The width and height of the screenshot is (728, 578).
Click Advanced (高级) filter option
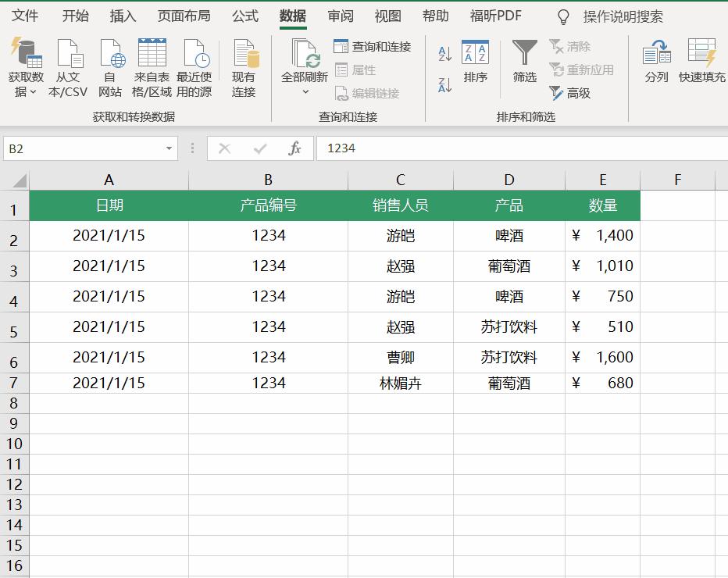pos(578,93)
